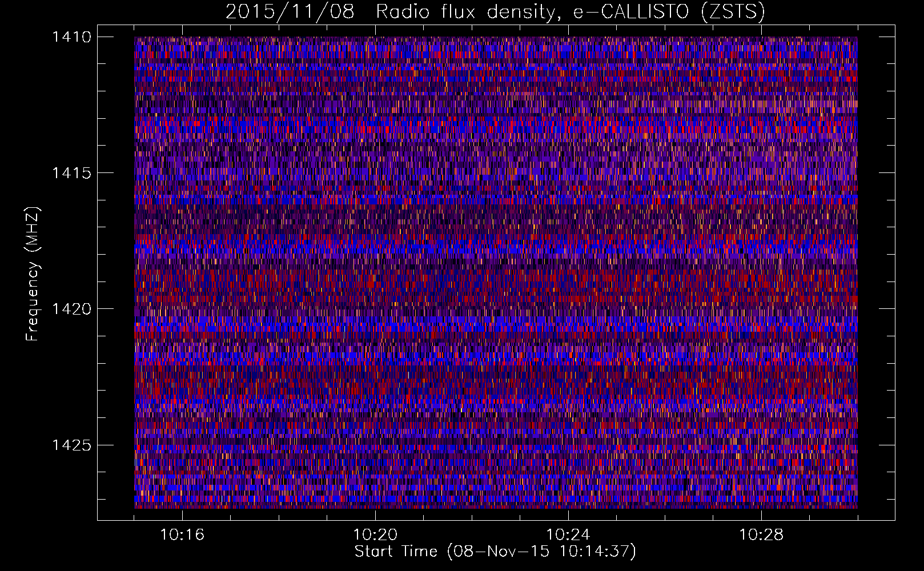
Task: Select the 'Frequency (MHZ)' axis label
Action: tap(33, 274)
